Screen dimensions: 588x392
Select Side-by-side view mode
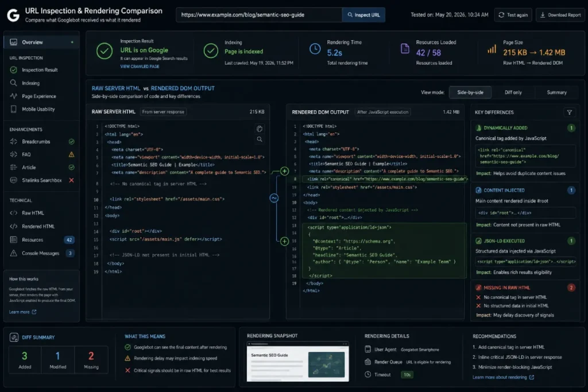coord(470,92)
